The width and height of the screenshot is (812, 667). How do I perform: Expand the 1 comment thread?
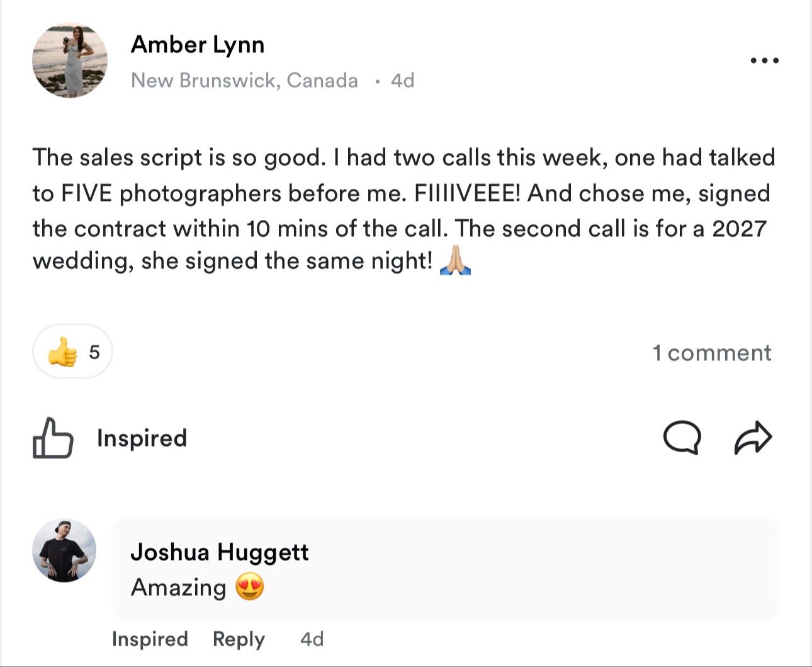pos(711,353)
